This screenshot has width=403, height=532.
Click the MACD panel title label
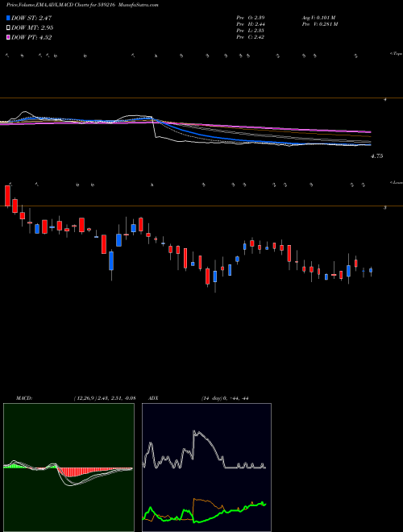pyautogui.click(x=23, y=398)
